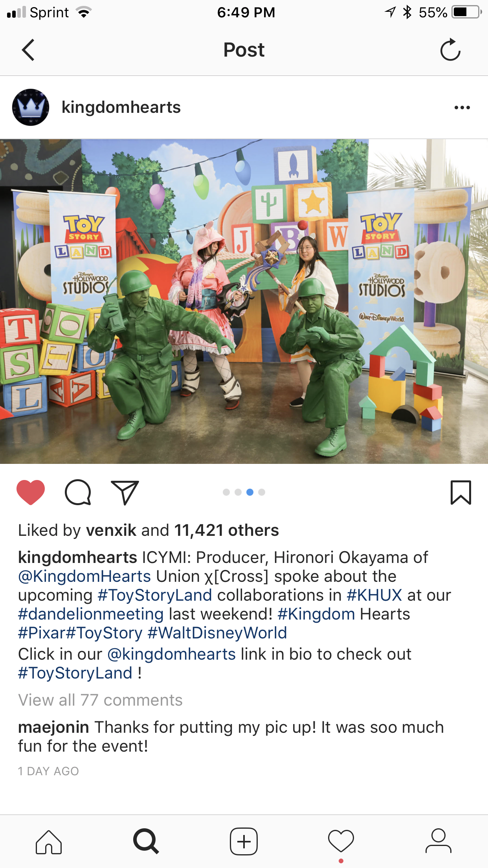Tap the @KingdomHearts mention link
Viewport: 488px width, 868px height.
click(x=84, y=576)
